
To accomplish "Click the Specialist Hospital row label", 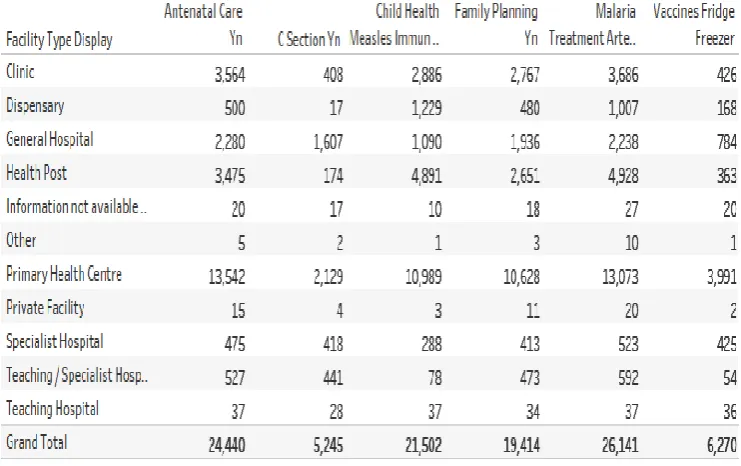I will [x=54, y=341].
